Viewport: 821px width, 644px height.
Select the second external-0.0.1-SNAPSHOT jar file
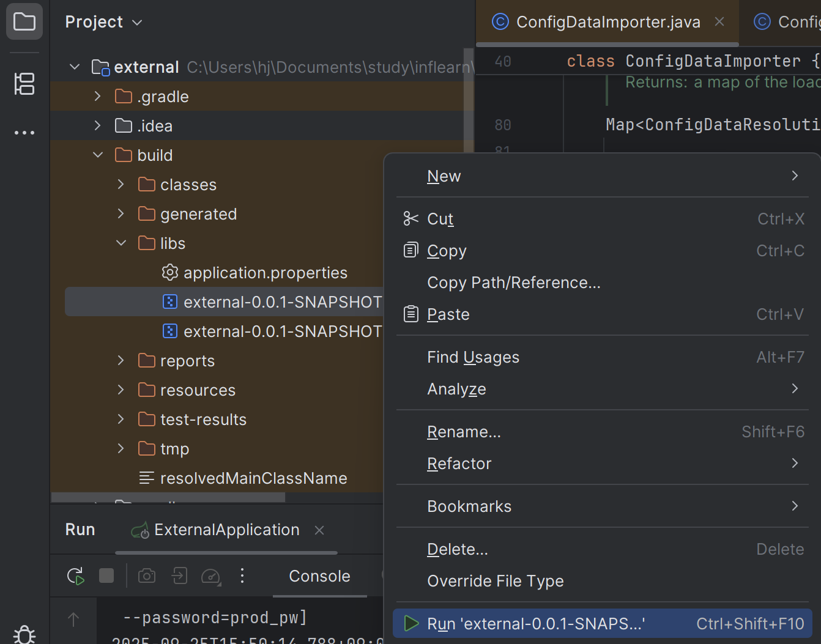coord(282,331)
